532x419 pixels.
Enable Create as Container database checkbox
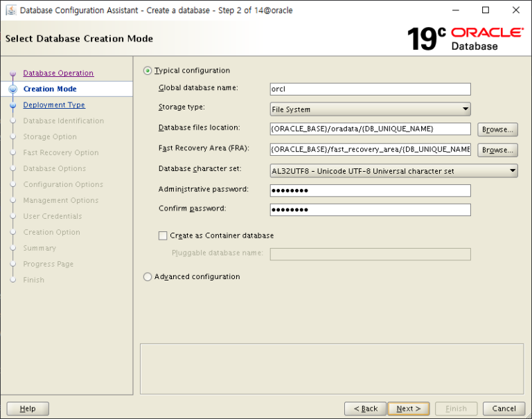click(163, 236)
